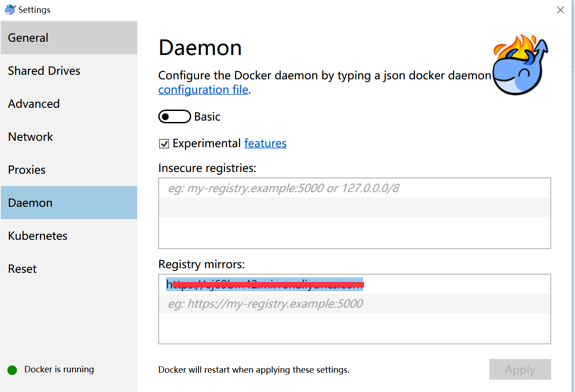575x392 pixels.
Task: Open the configuration file link
Action: tap(203, 89)
